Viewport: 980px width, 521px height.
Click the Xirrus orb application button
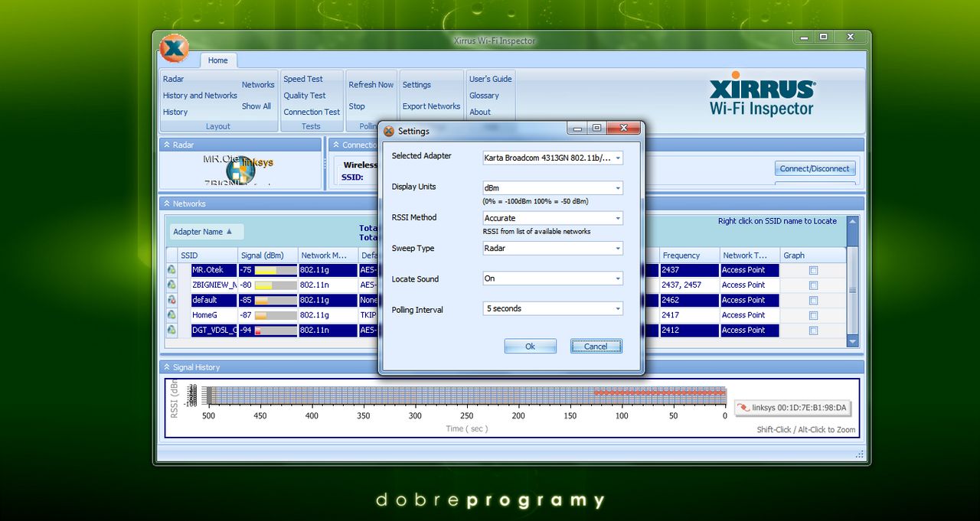[x=174, y=49]
